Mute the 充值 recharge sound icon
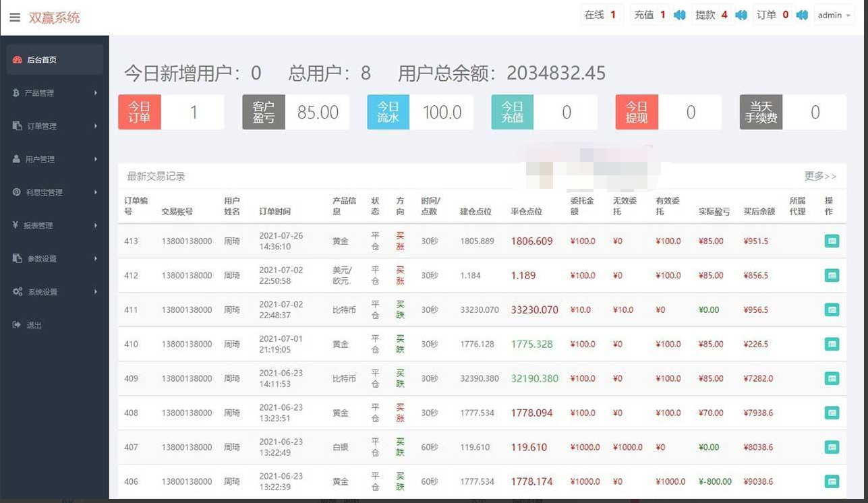 click(680, 15)
